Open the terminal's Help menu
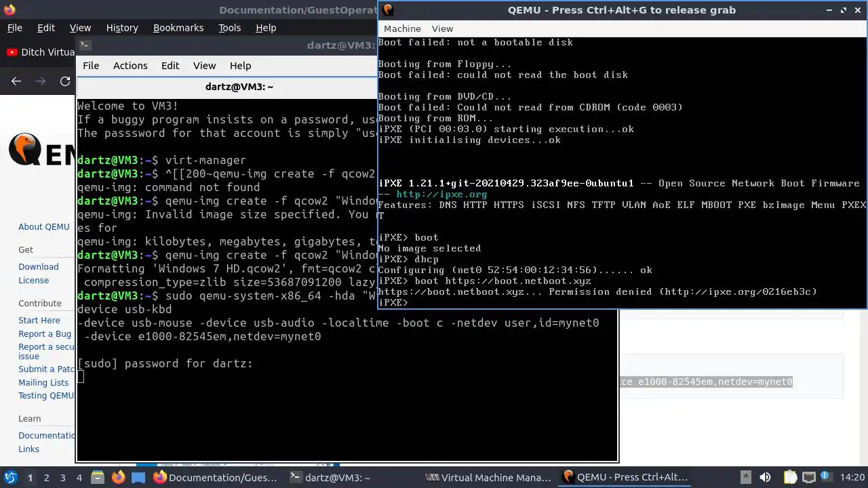Viewport: 868px width, 488px height. pos(240,66)
